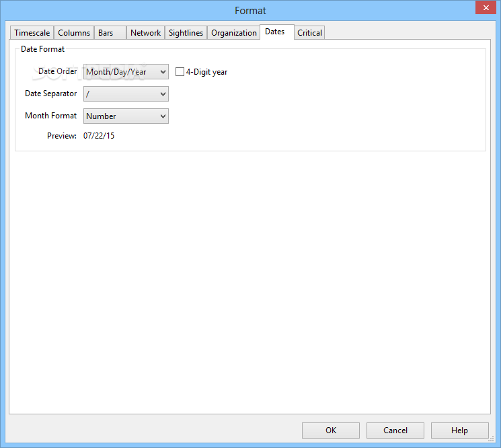Open the Sightlines tab
The width and height of the screenshot is (501, 448).
186,33
